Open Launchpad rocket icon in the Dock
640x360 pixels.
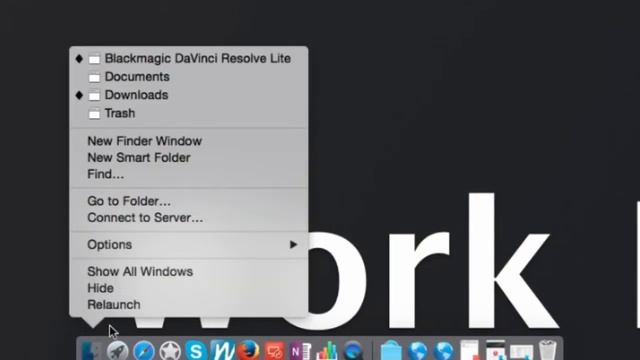117,351
